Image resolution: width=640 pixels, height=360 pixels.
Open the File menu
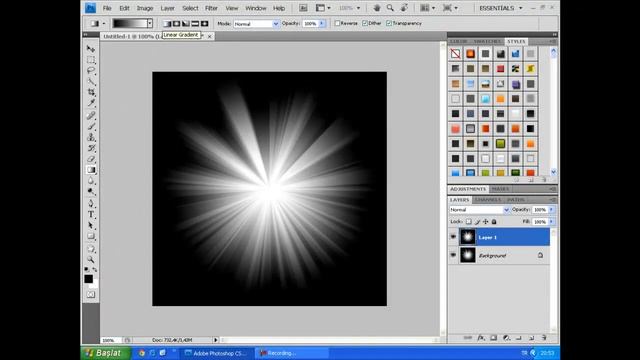(107, 8)
